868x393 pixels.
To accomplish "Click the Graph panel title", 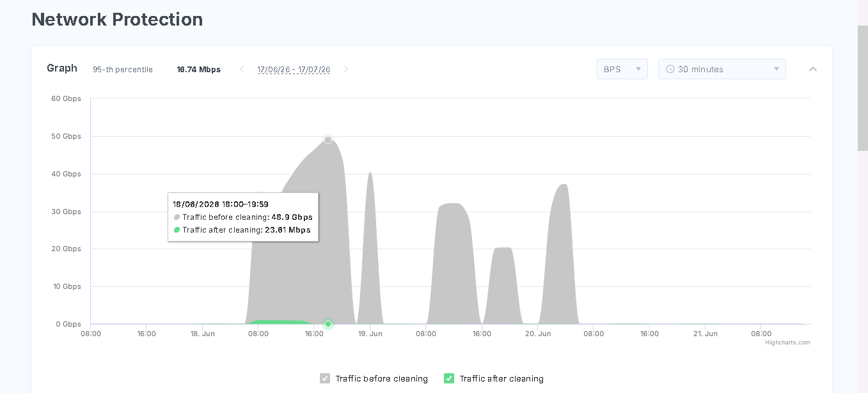I will click(x=62, y=68).
